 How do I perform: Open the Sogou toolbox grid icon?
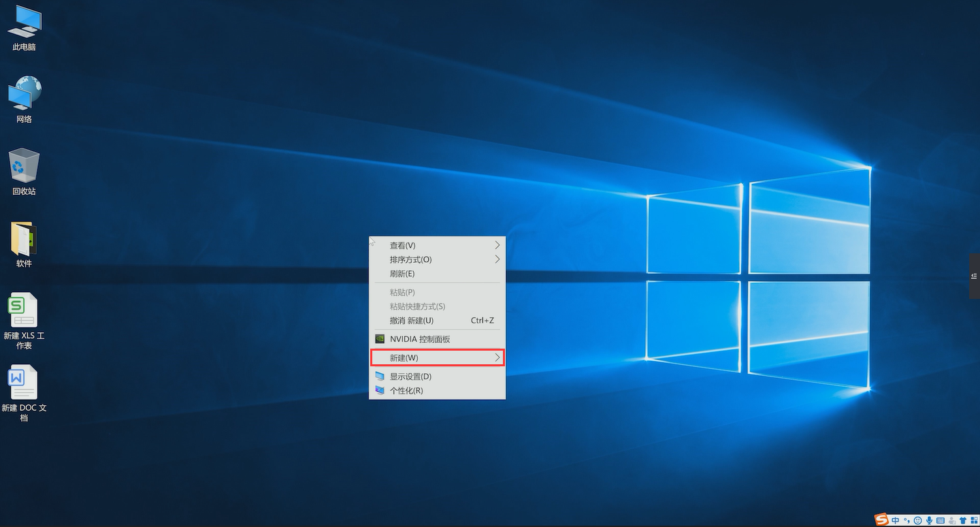tap(974, 520)
